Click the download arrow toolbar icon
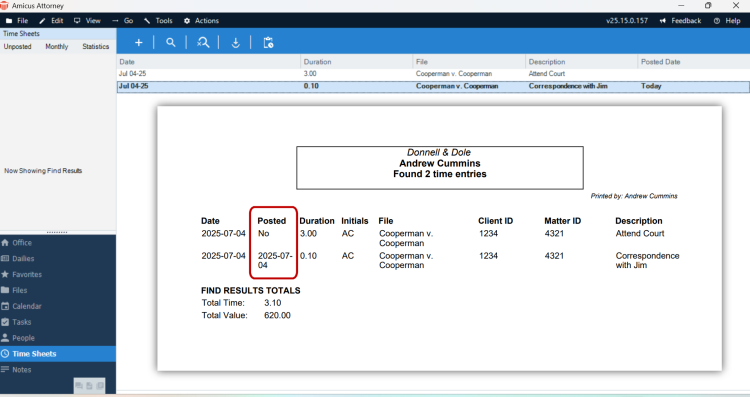Image resolution: width=750 pixels, height=397 pixels. (235, 43)
